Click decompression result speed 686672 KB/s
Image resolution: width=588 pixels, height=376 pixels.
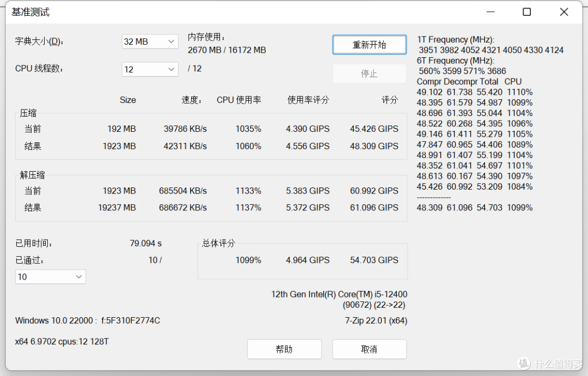coord(183,208)
